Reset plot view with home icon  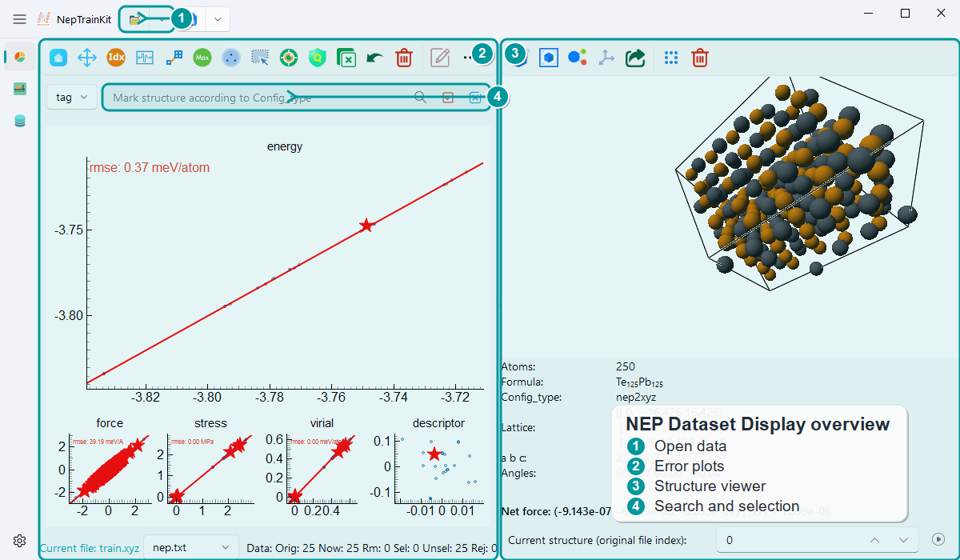[x=58, y=58]
